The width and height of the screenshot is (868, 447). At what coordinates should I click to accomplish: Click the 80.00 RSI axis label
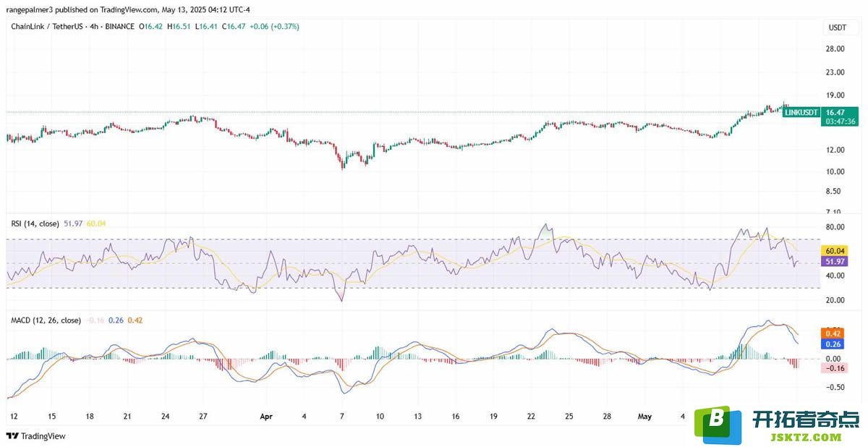point(835,228)
